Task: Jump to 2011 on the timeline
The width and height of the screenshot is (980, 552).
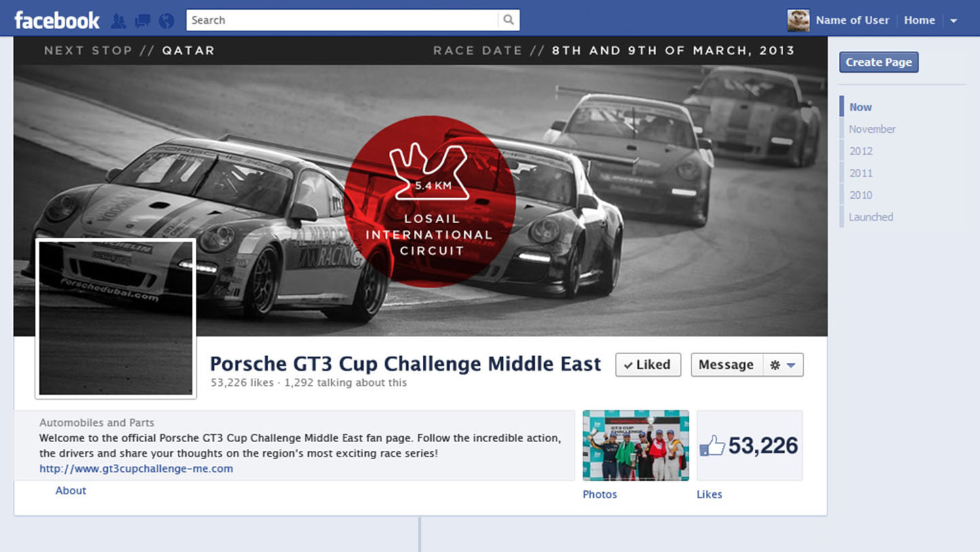Action: (x=861, y=173)
